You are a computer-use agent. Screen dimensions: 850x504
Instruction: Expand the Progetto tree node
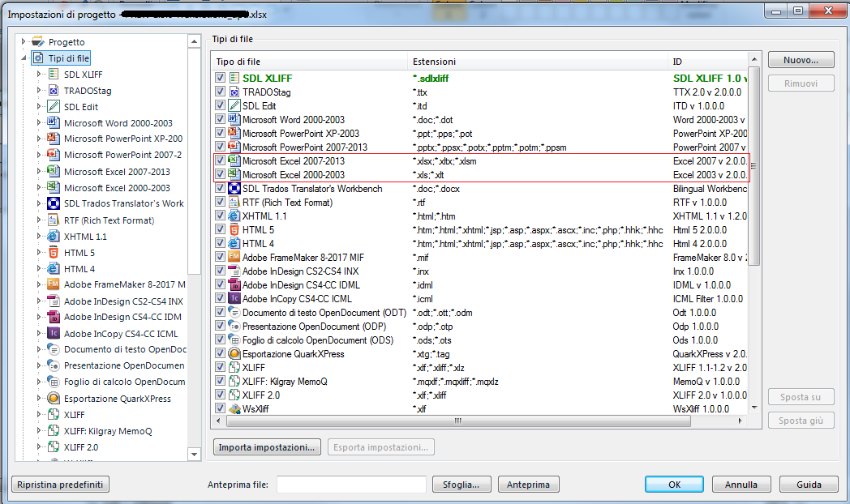point(24,41)
